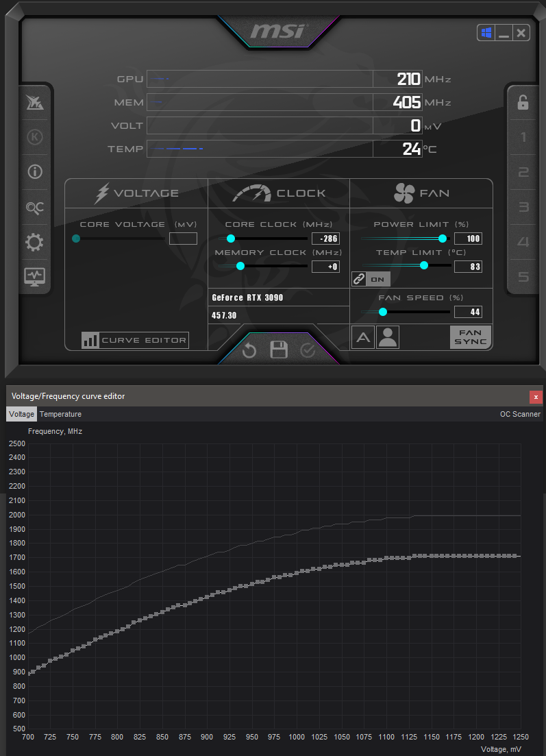546x756 pixels.
Task: Close the Voltage/Frequency curve editor window
Action: pos(536,397)
